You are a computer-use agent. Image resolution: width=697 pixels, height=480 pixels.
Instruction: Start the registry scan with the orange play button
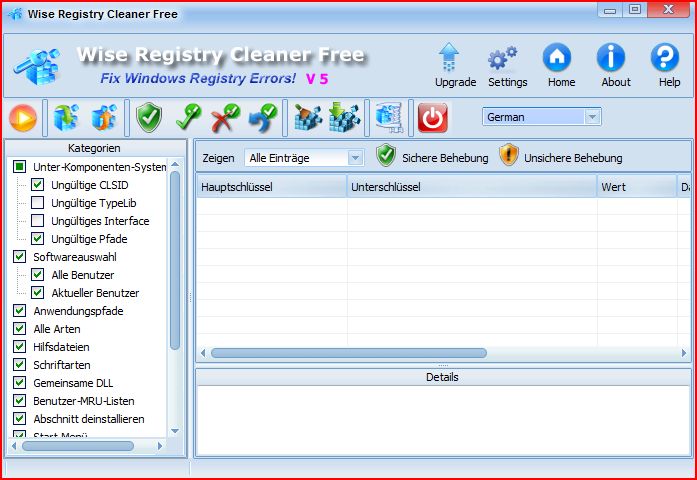click(x=23, y=118)
